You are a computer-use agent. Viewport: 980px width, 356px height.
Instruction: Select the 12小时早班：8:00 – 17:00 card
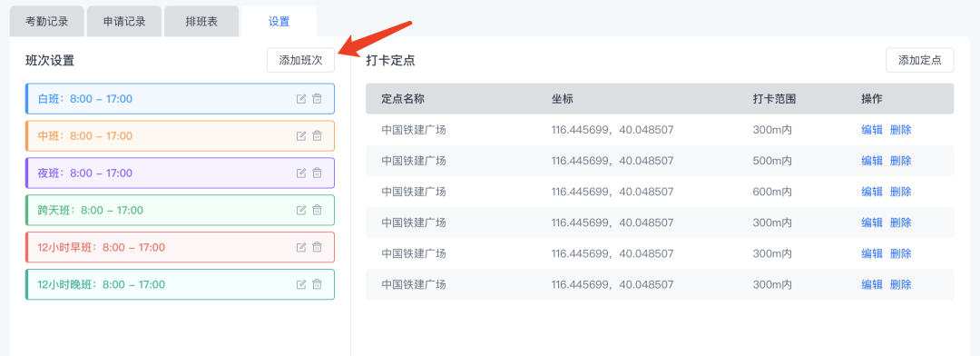(180, 247)
